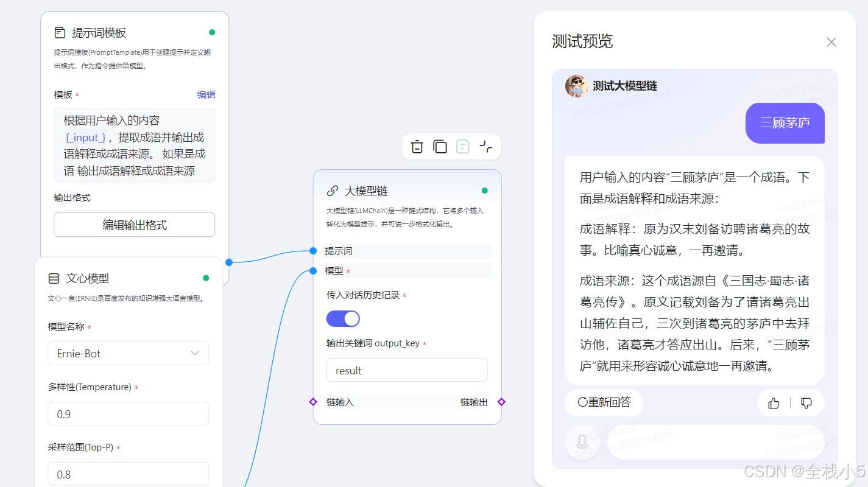The image size is (868, 487).
Task: Duplicate the node with the copy icon
Action: click(x=440, y=147)
